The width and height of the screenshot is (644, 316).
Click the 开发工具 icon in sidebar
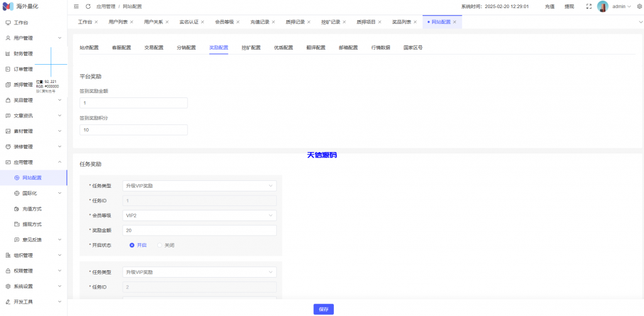(x=8, y=302)
